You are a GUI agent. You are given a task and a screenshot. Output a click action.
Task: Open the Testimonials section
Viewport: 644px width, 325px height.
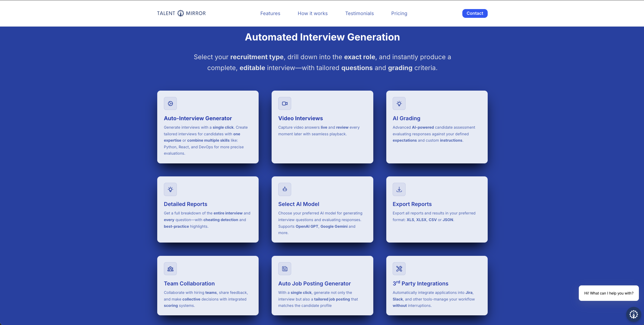pyautogui.click(x=359, y=13)
